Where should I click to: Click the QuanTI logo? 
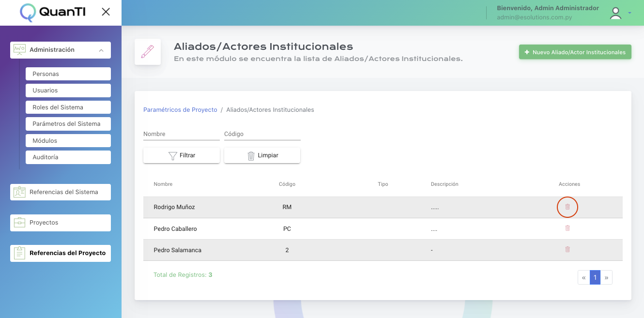coord(52,13)
